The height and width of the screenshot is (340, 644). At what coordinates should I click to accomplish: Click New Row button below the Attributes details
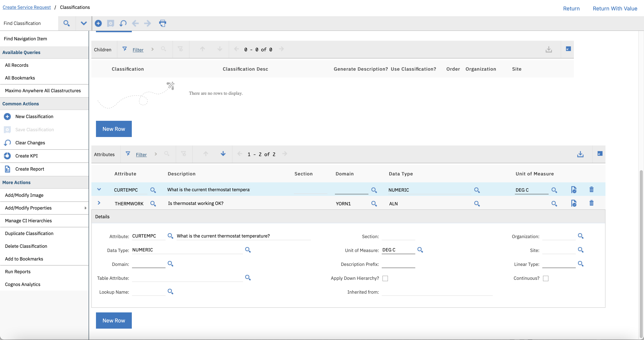point(114,321)
